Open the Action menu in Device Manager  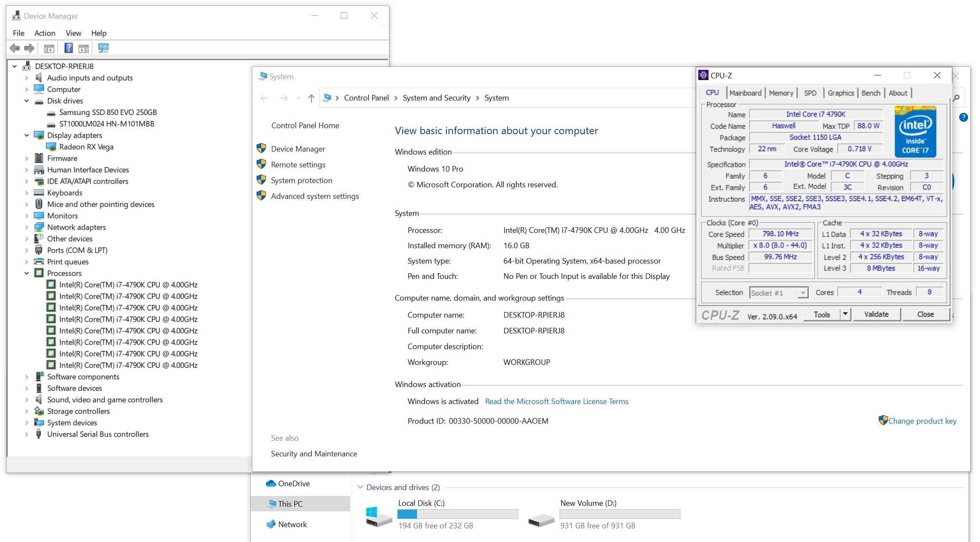click(45, 33)
